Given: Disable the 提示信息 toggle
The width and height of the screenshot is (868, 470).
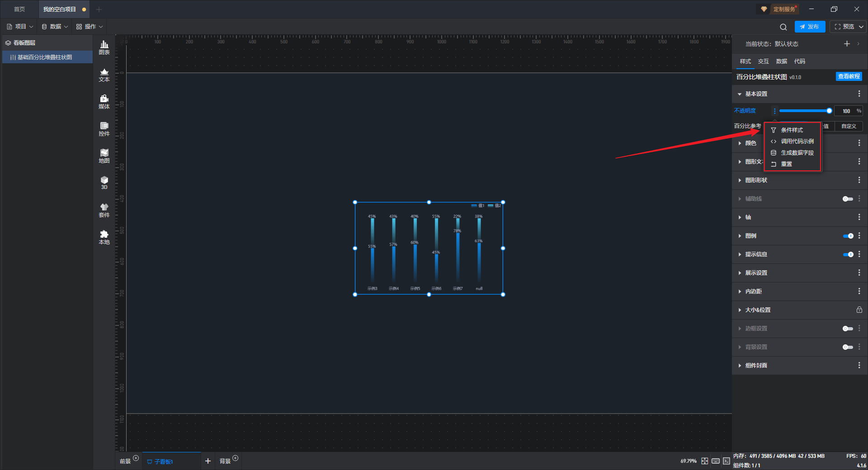Looking at the screenshot, I should [848, 254].
